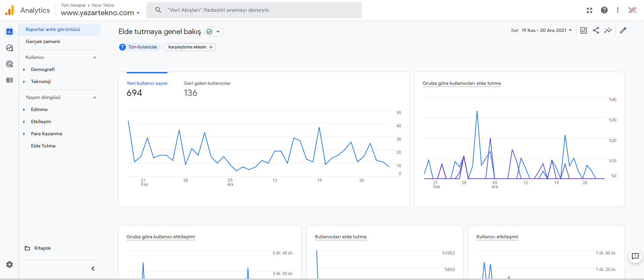Open the Google apps grid icon
This screenshot has width=644, height=280.
tap(589, 10)
